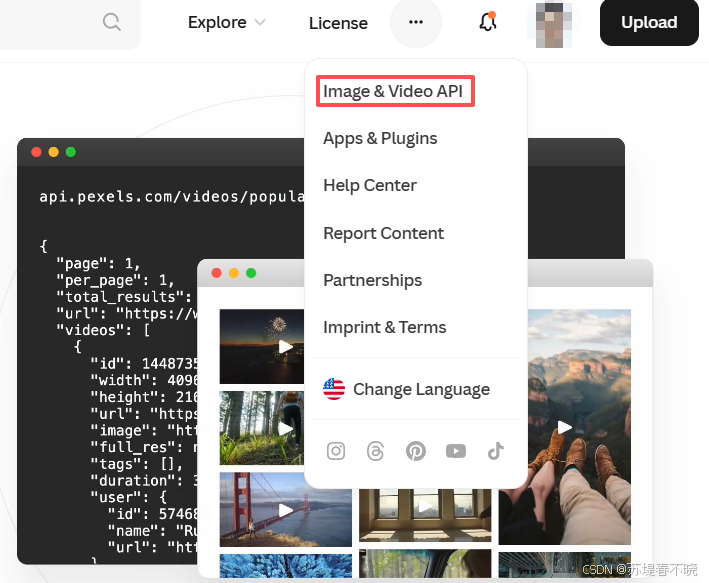Click the "height" line in JSON

[144, 397]
